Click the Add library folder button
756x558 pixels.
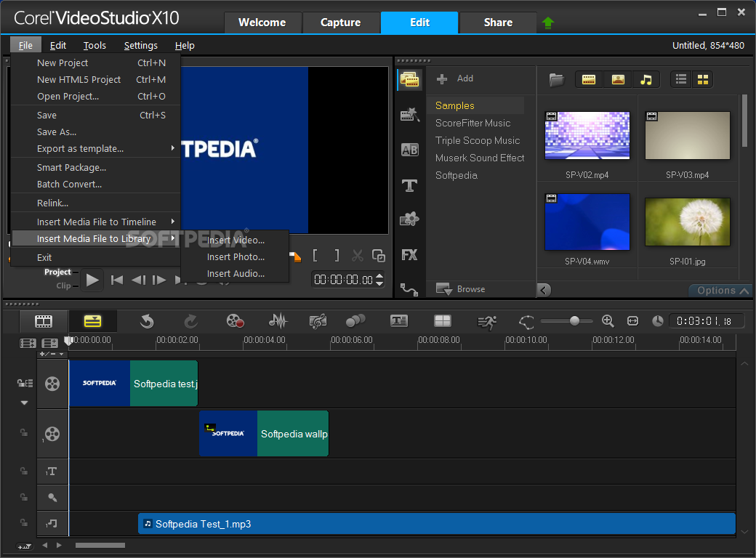point(454,78)
